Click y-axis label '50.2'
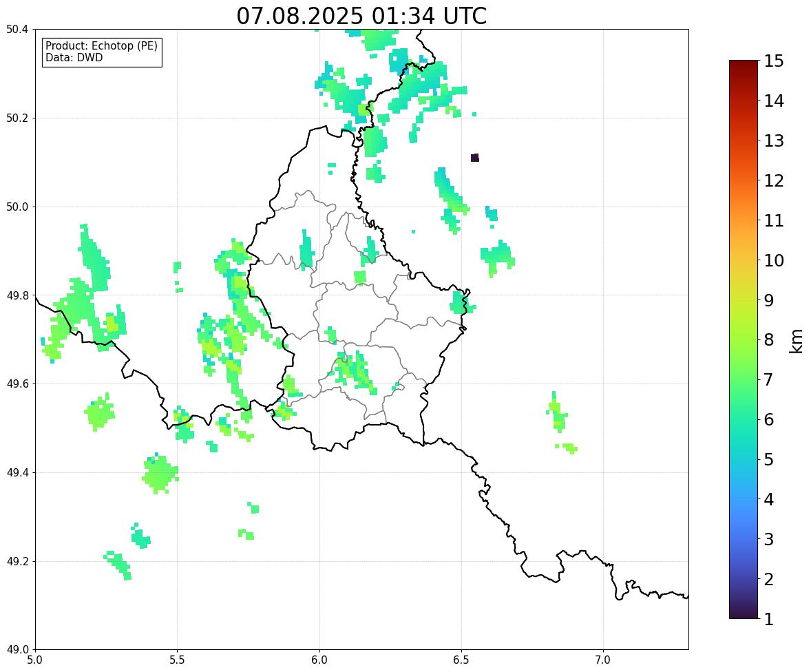 (17, 118)
